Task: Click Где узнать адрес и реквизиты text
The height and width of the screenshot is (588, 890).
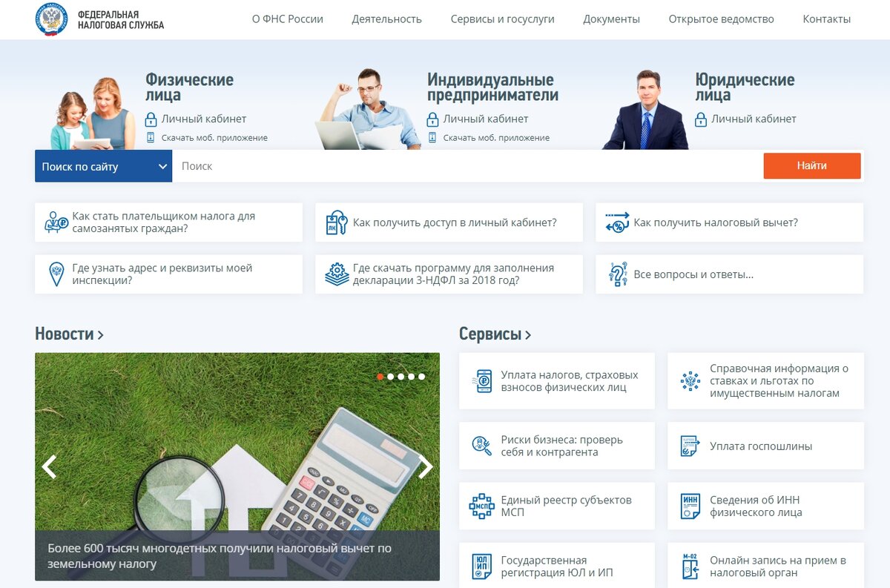Action: coord(162,274)
